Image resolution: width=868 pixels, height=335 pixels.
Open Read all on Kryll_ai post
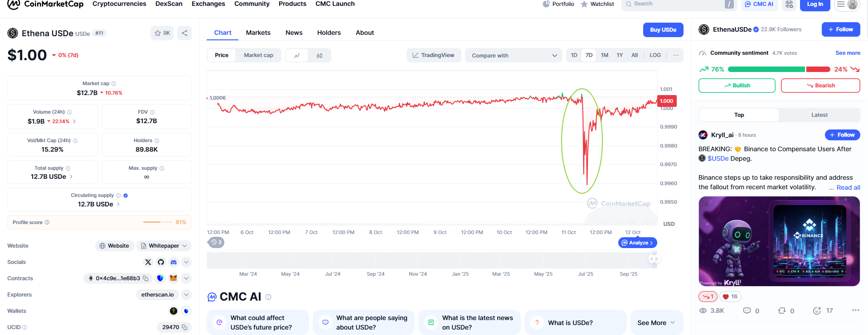848,187
